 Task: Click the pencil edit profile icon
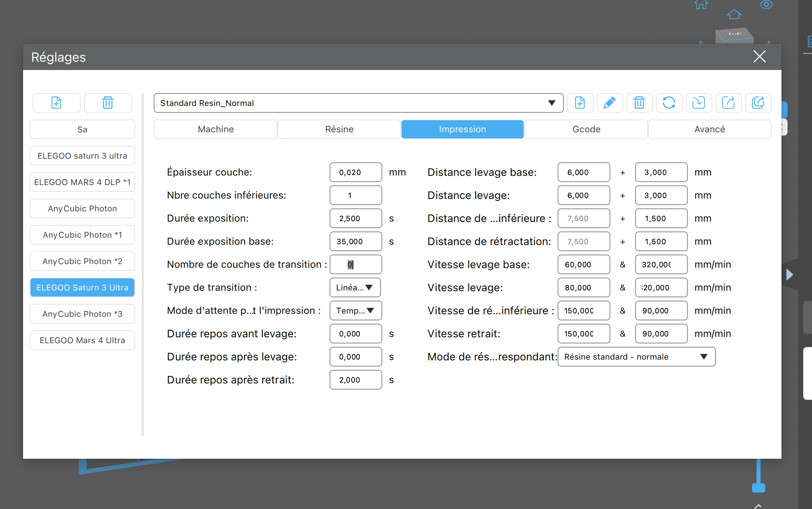[610, 103]
